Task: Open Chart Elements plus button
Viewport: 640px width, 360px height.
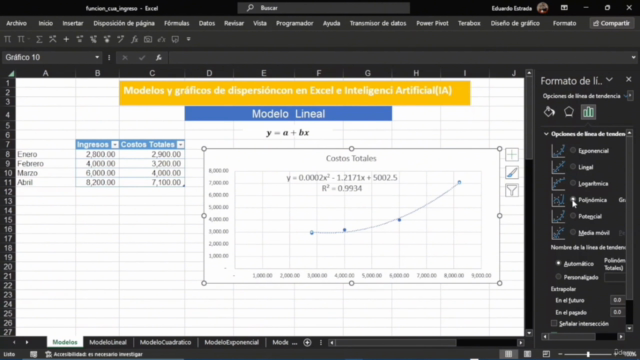Action: (512, 155)
